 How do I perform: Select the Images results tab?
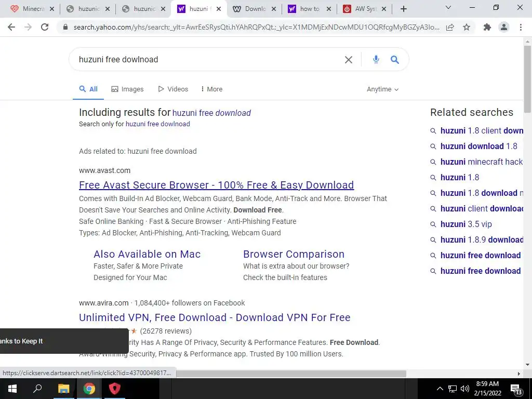[127, 89]
